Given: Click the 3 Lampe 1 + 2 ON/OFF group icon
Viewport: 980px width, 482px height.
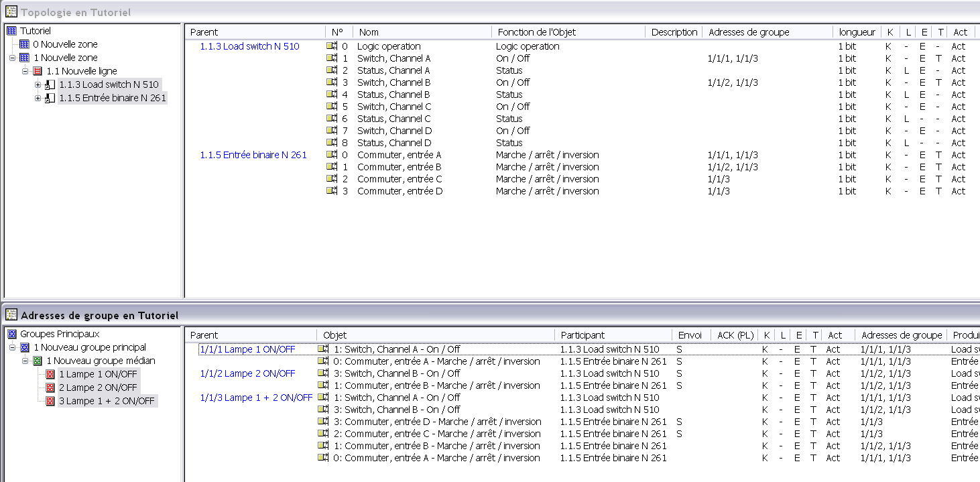Looking at the screenshot, I should pyautogui.click(x=50, y=401).
